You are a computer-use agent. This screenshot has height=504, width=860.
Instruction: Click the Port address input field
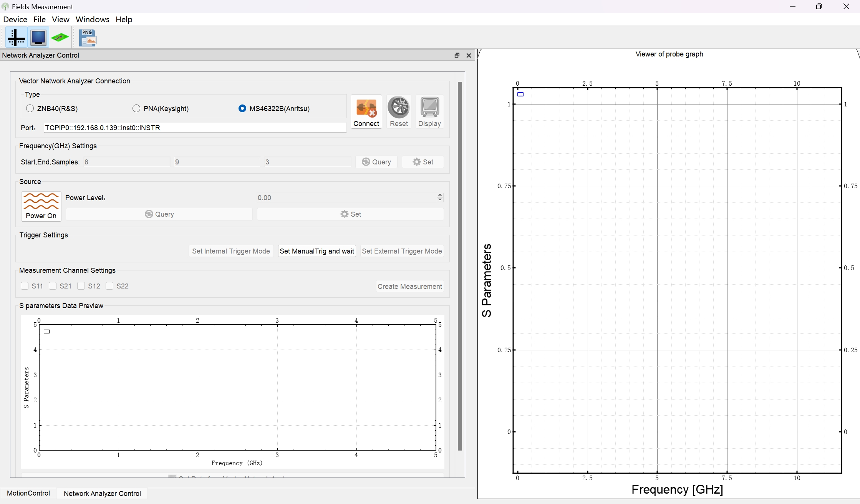(195, 128)
